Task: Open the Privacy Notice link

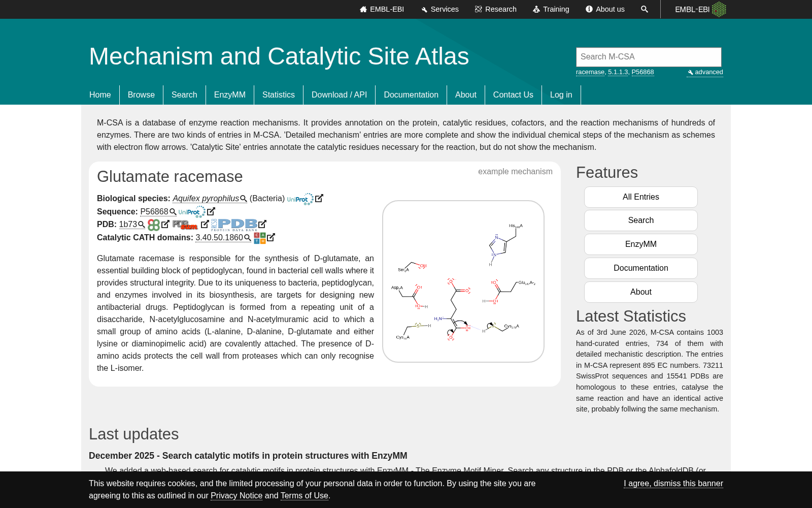Action: (x=236, y=496)
